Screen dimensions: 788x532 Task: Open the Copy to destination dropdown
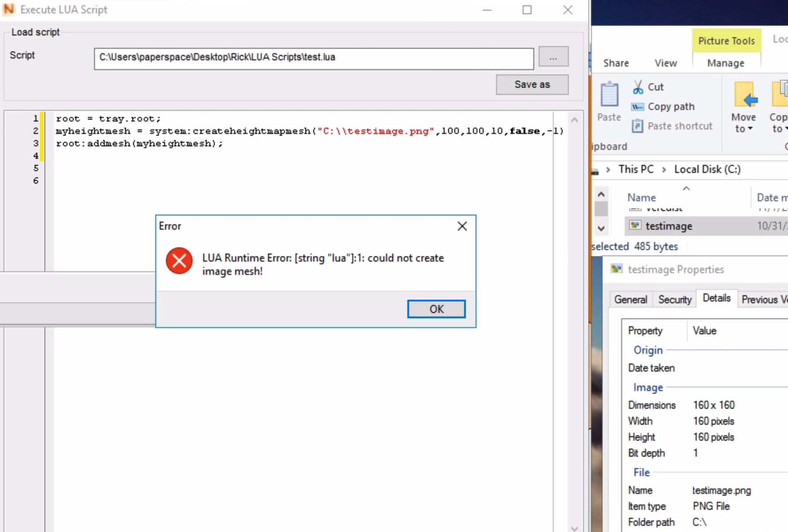[x=785, y=129]
